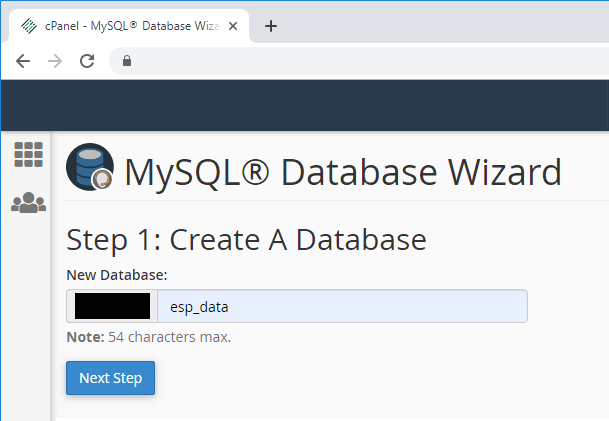This screenshot has height=421, width=609.
Task: Click inside the browser address bar
Action: click(x=360, y=61)
